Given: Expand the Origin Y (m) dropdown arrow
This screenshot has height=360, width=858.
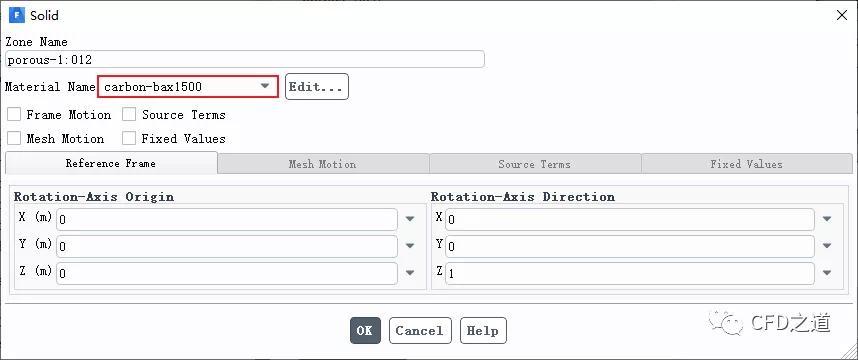Looking at the screenshot, I should coord(410,246).
